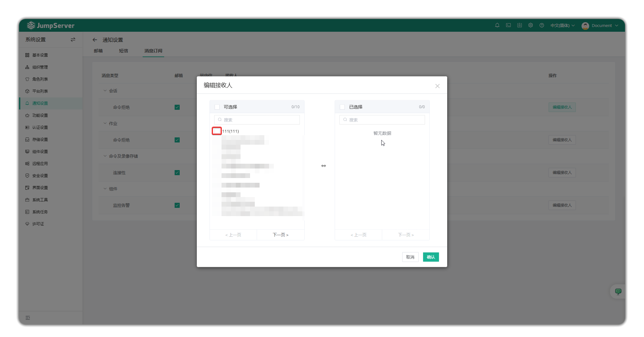Click the 消息类型 column header
Image resolution: width=644 pixels, height=337 pixels.
point(110,76)
